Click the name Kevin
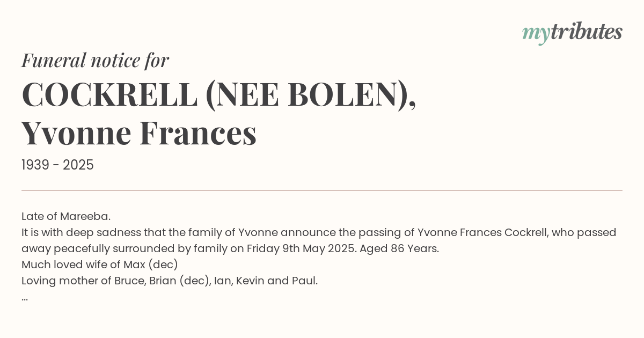The height and width of the screenshot is (338, 644). [x=249, y=281]
